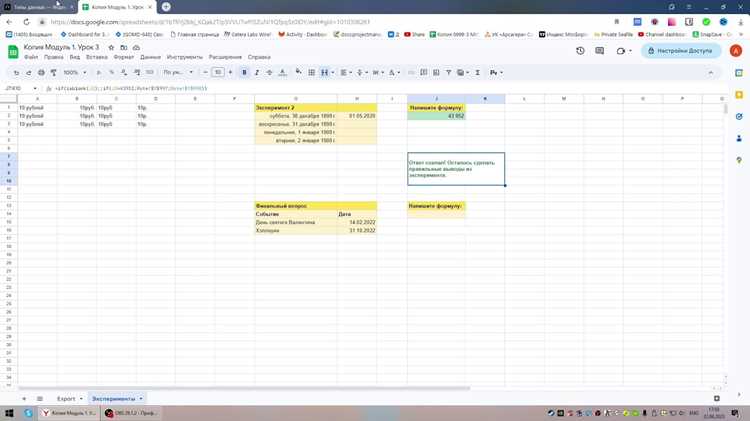The image size is (750, 421).
Task: Open version history clock icon
Action: (580, 51)
